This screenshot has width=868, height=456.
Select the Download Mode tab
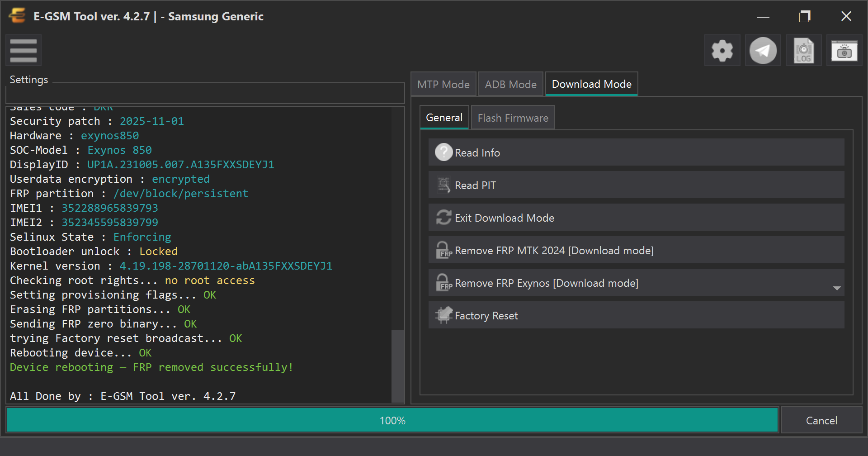pyautogui.click(x=592, y=84)
